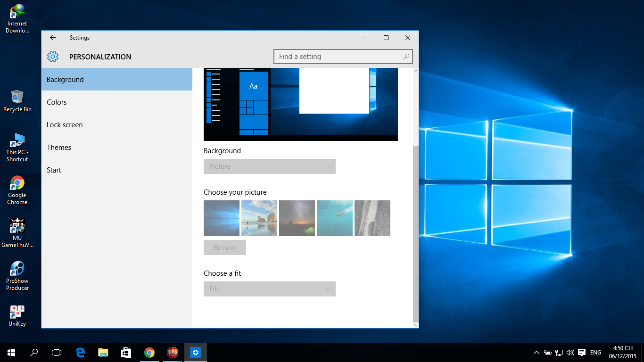Open the Windows Start menu

(11, 353)
